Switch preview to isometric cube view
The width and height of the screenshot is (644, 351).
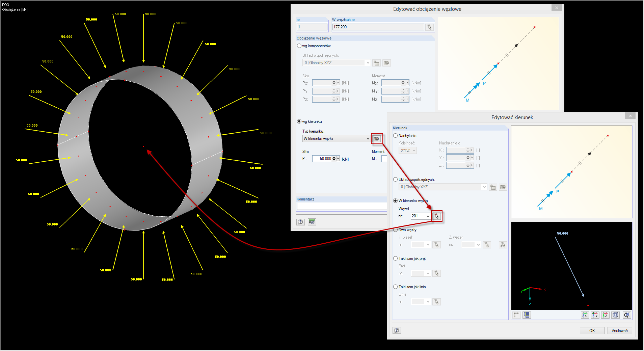[x=616, y=315]
